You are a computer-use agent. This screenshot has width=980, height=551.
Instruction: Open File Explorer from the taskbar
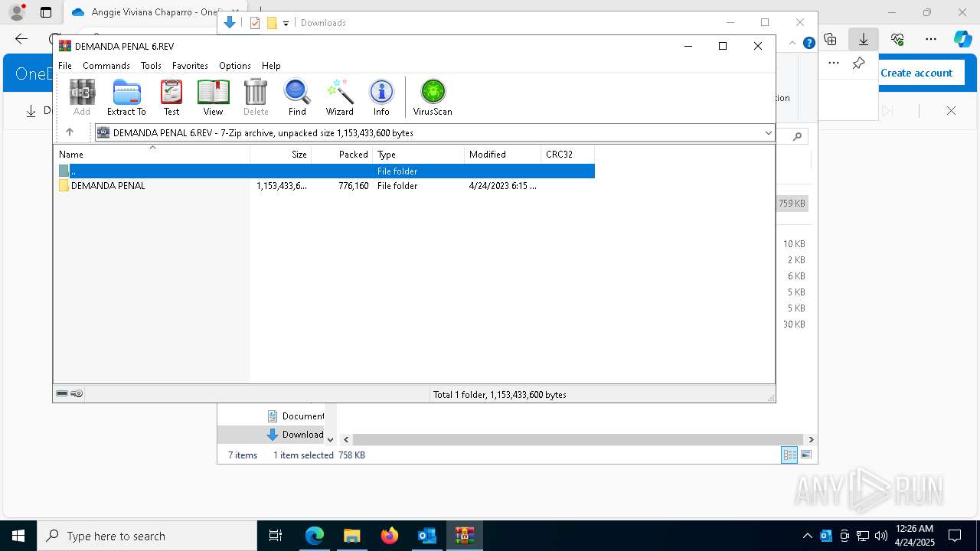352,536
